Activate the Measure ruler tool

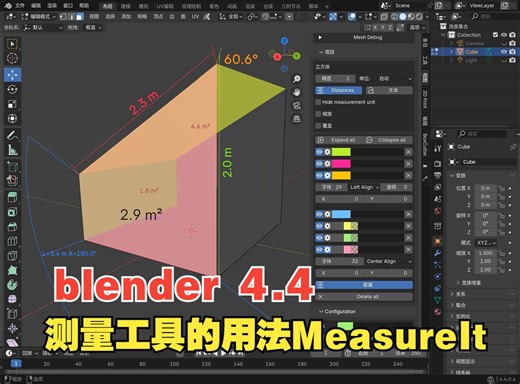click(12, 150)
